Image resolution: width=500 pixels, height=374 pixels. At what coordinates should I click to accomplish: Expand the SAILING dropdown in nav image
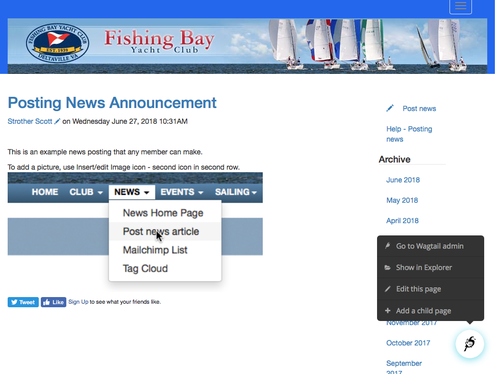point(236,192)
